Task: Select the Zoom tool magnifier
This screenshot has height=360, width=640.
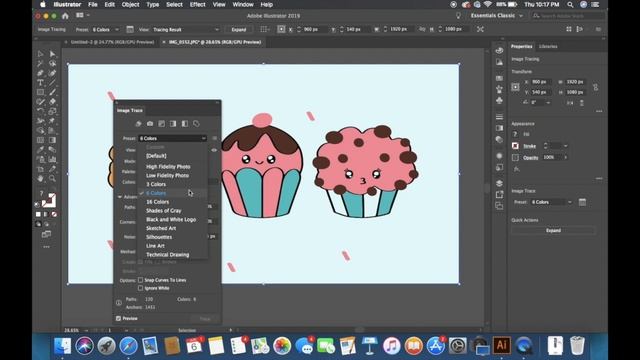Action: pos(52,178)
